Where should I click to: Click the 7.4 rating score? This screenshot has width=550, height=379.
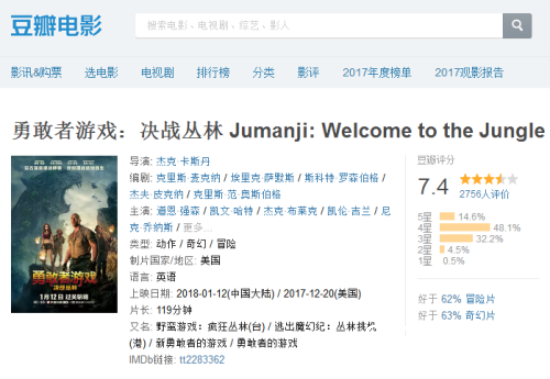433,186
